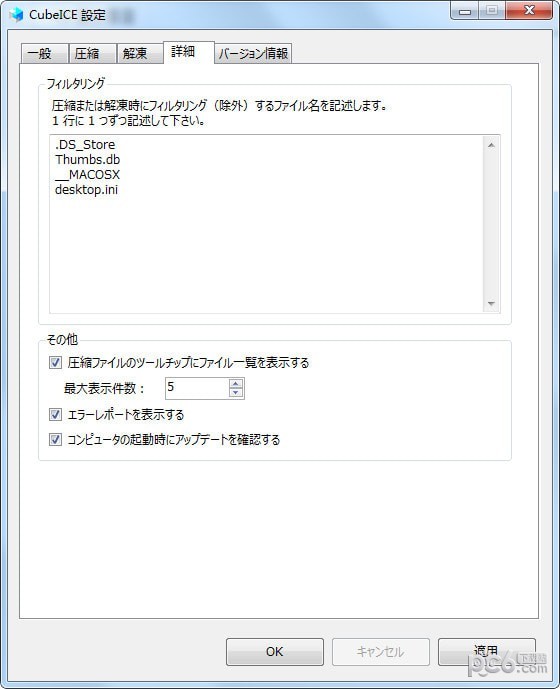Open the バージョン情報 tab
Viewport: 560px width, 689px height.
(x=253, y=54)
